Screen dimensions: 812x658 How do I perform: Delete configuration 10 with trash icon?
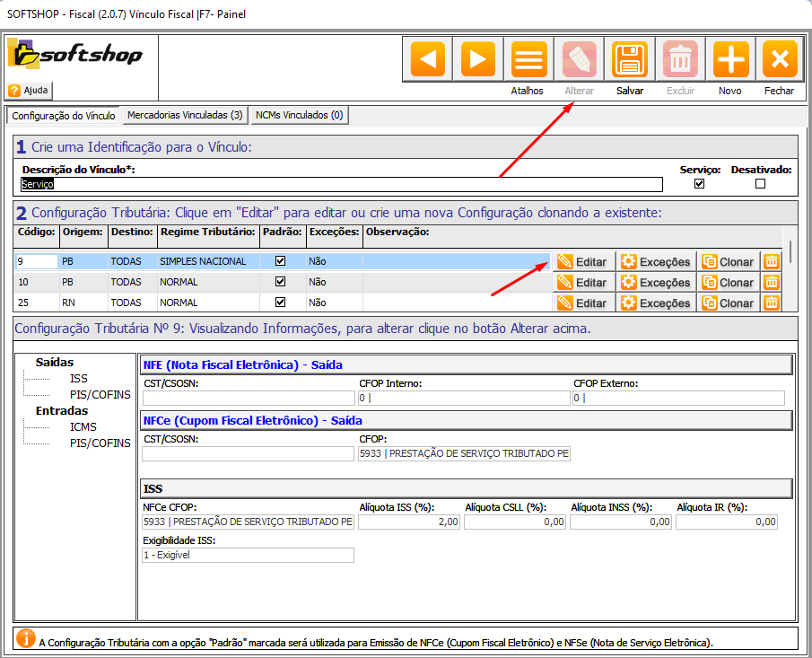(x=772, y=282)
